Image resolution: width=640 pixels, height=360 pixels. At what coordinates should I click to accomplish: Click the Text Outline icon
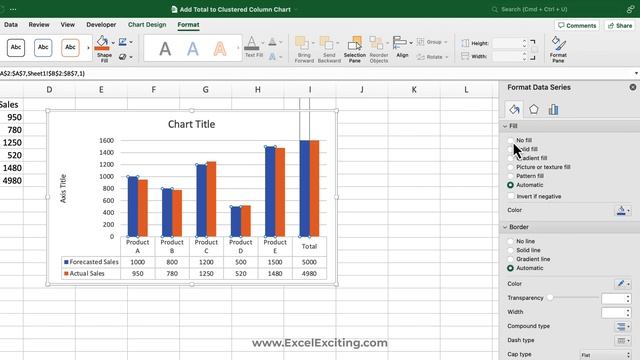272,42
